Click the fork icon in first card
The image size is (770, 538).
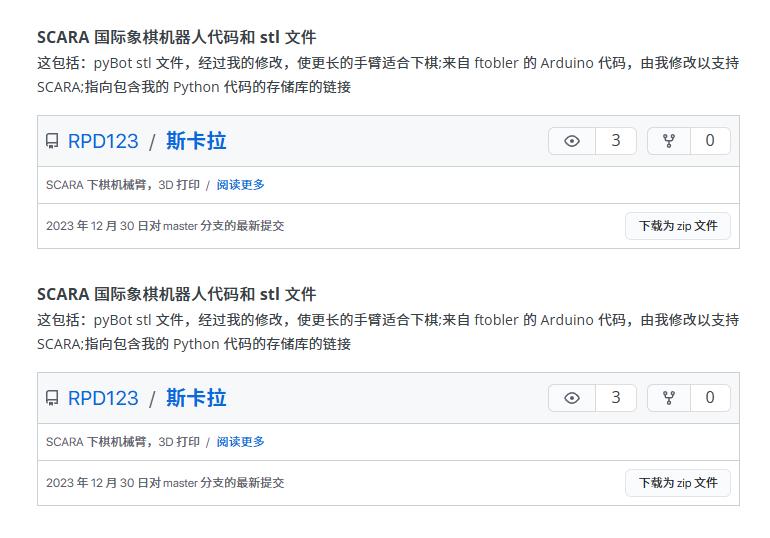point(669,141)
